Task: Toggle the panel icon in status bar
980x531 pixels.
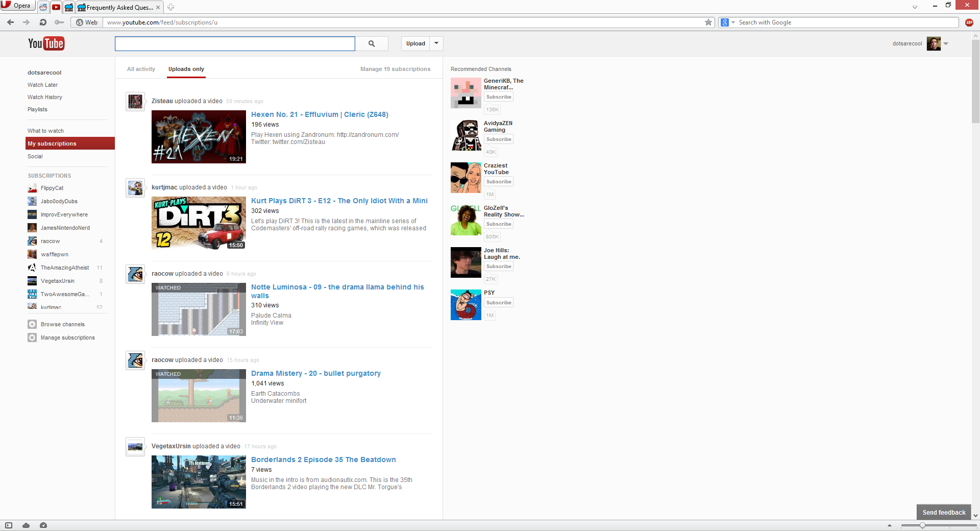Action: [9, 525]
